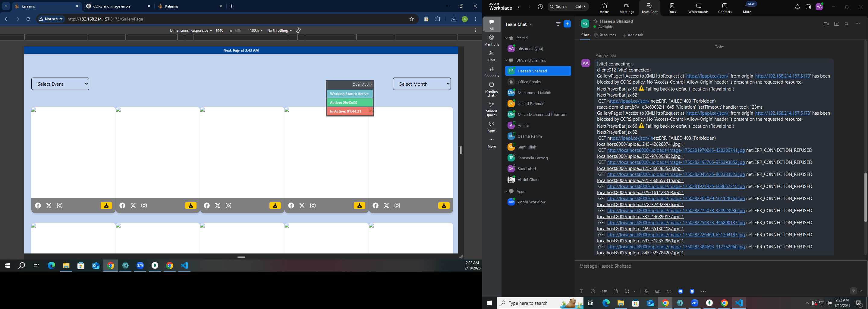This screenshot has height=309, width=868.
Task: Open the Zoom Workflow app chat
Action: click(538, 202)
